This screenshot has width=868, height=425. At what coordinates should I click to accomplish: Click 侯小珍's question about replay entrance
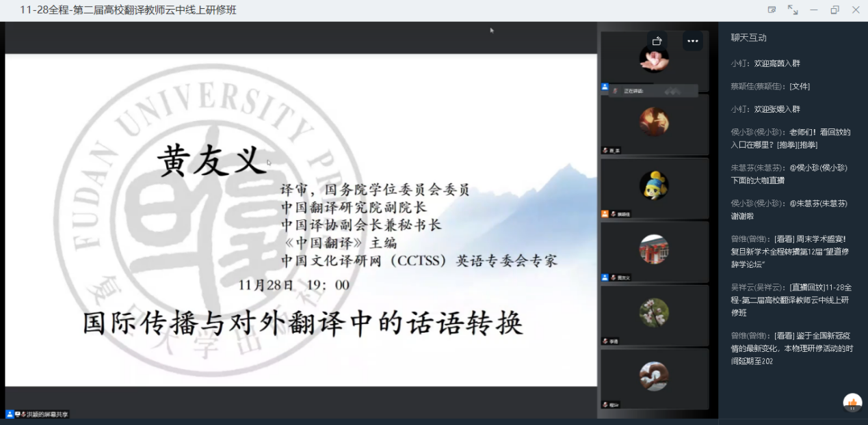[791, 138]
